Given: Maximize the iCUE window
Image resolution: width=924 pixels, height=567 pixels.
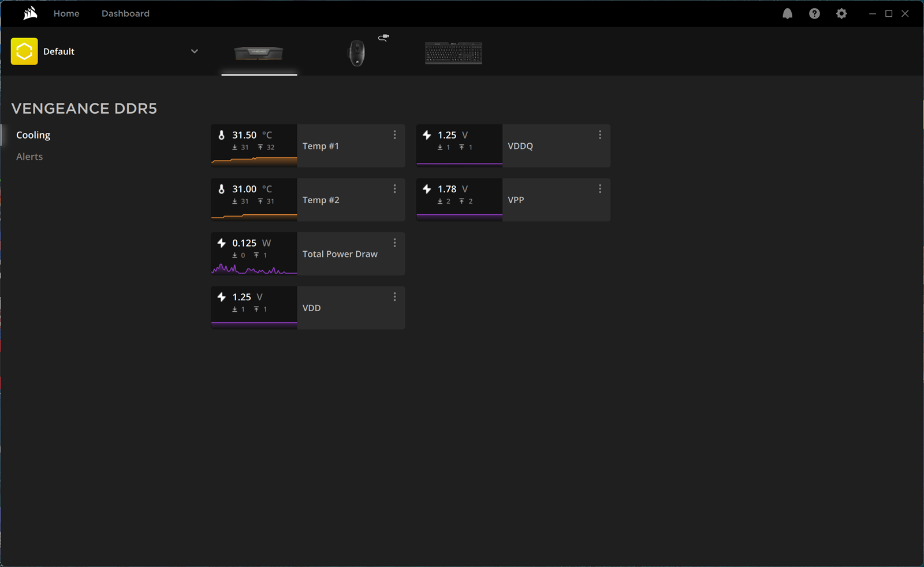Looking at the screenshot, I should pyautogui.click(x=889, y=13).
